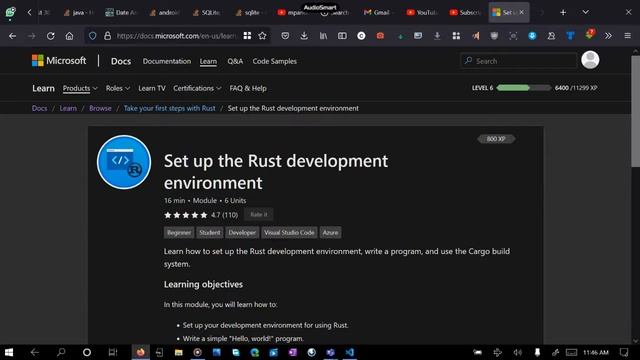This screenshot has height=360, width=640.
Task: Click the Azure tag
Action: tap(330, 233)
